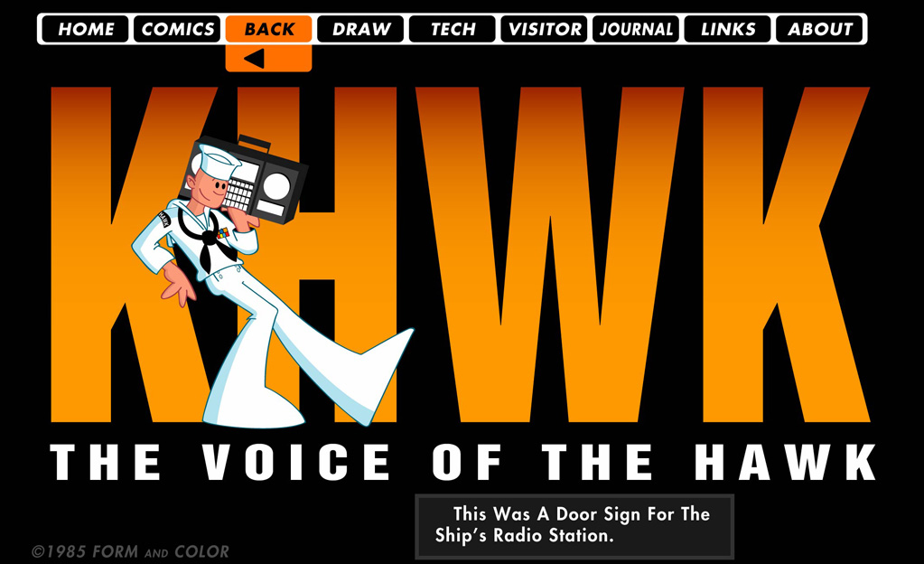Click the HAWK patch on sailor's sleeve
The height and width of the screenshot is (564, 924).
(x=163, y=220)
